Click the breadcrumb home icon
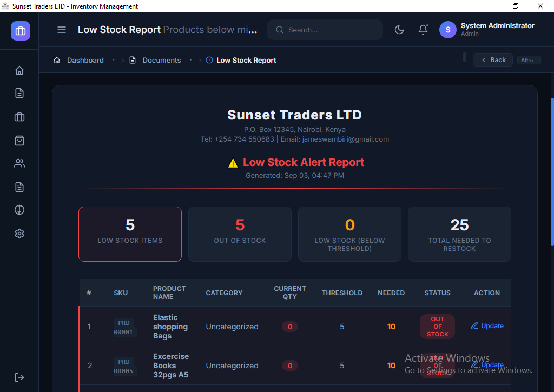This screenshot has height=392, width=554. coord(56,60)
